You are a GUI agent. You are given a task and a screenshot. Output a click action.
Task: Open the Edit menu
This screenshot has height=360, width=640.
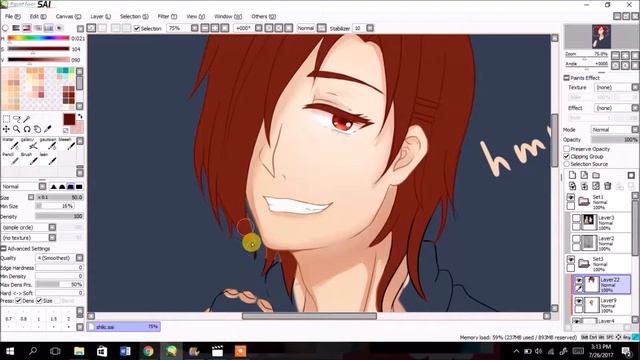tap(38, 16)
